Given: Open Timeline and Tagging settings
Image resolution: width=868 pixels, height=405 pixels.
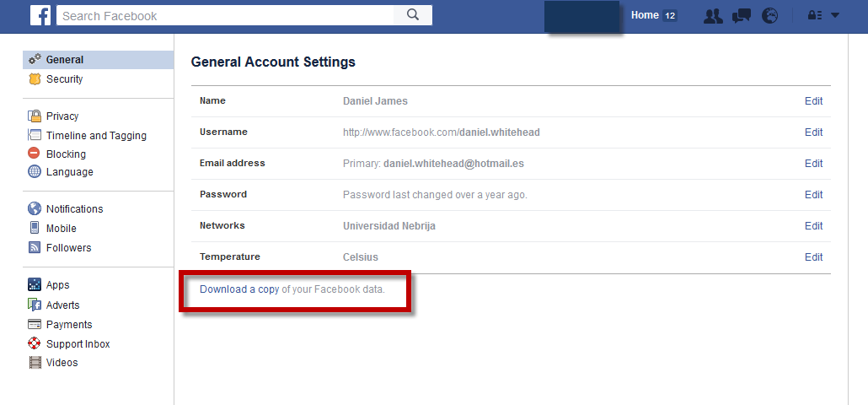Looking at the screenshot, I should coord(96,135).
